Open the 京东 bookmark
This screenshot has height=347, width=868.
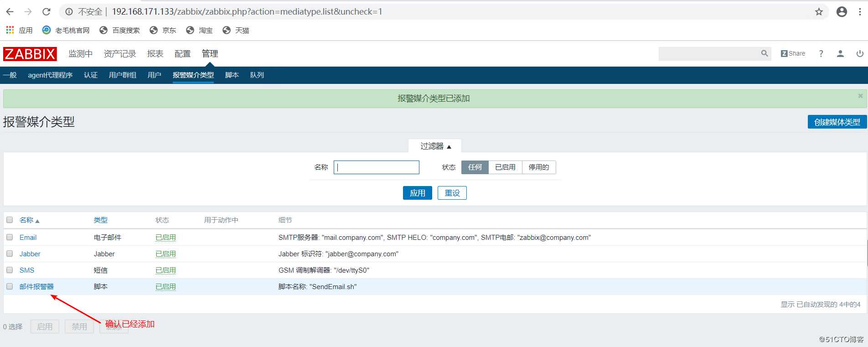[x=163, y=30]
